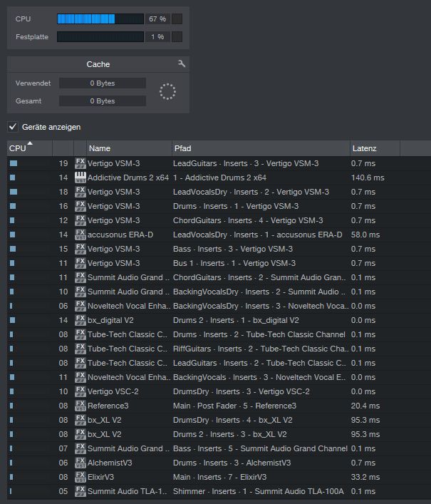Screen dimensions: 431x504
Task: Select the Reference3 name
Action: [108, 406]
